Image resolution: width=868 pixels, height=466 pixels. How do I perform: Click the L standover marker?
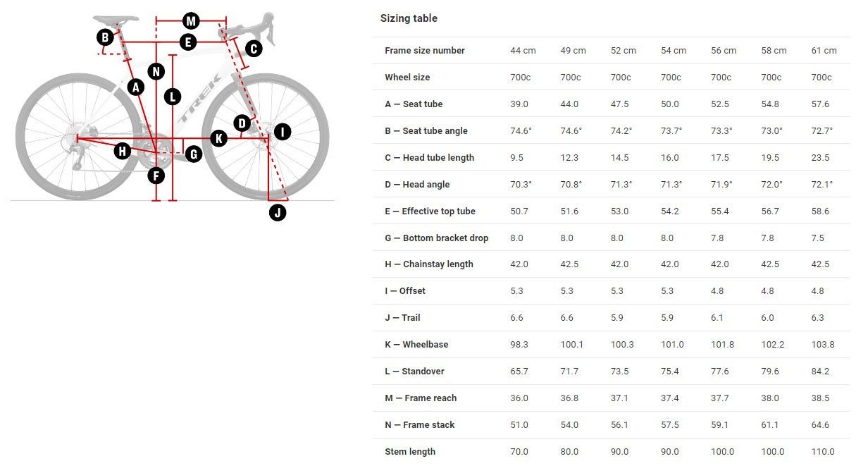click(x=172, y=96)
